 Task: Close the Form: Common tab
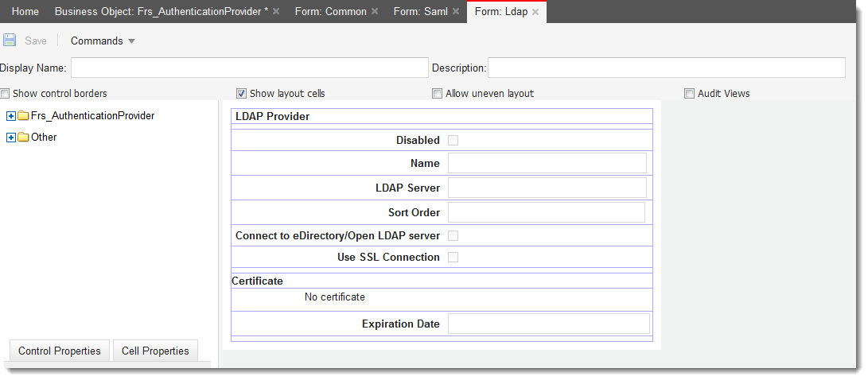click(375, 12)
